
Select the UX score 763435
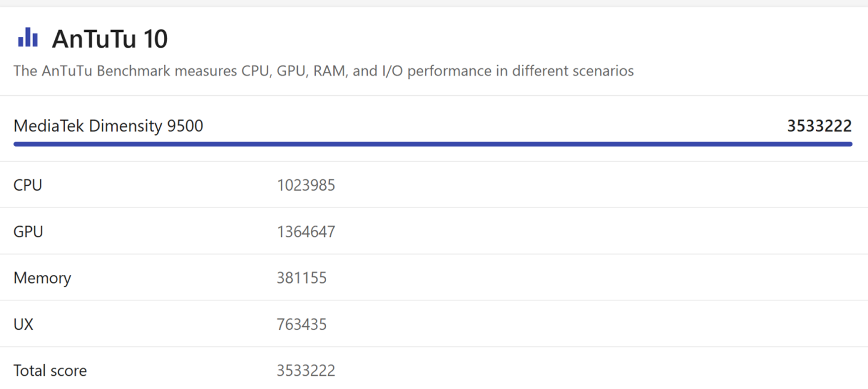coord(301,324)
